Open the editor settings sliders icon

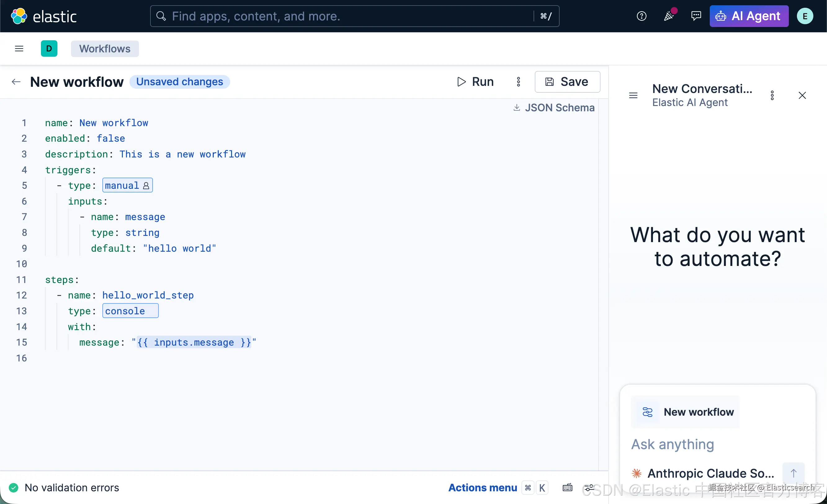[x=589, y=487]
